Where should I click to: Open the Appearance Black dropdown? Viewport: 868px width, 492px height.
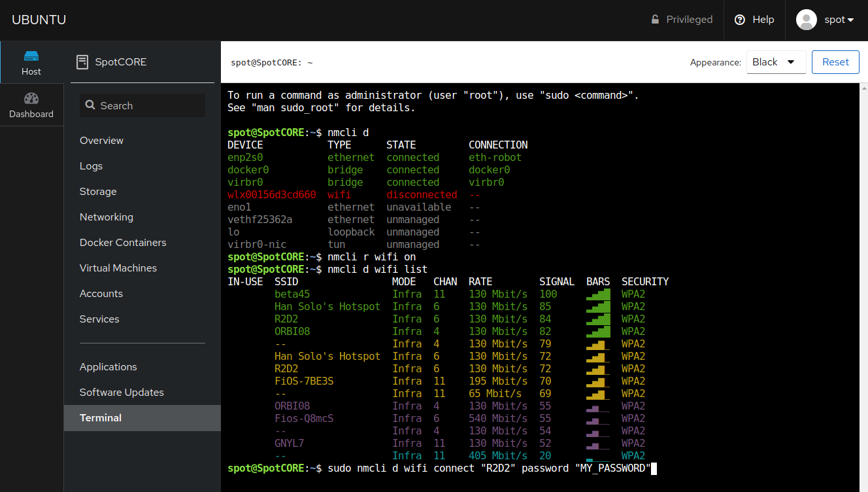coord(776,62)
